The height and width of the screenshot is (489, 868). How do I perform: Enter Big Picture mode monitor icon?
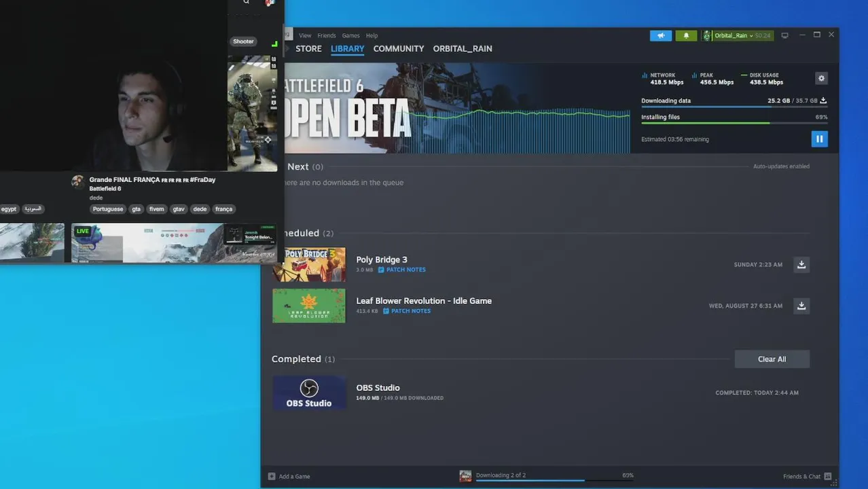click(x=784, y=35)
